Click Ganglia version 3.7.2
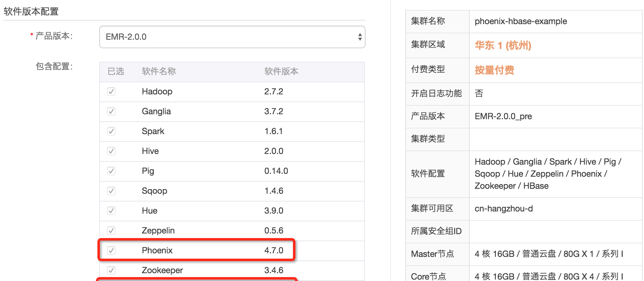The height and width of the screenshot is (281, 644). click(273, 111)
